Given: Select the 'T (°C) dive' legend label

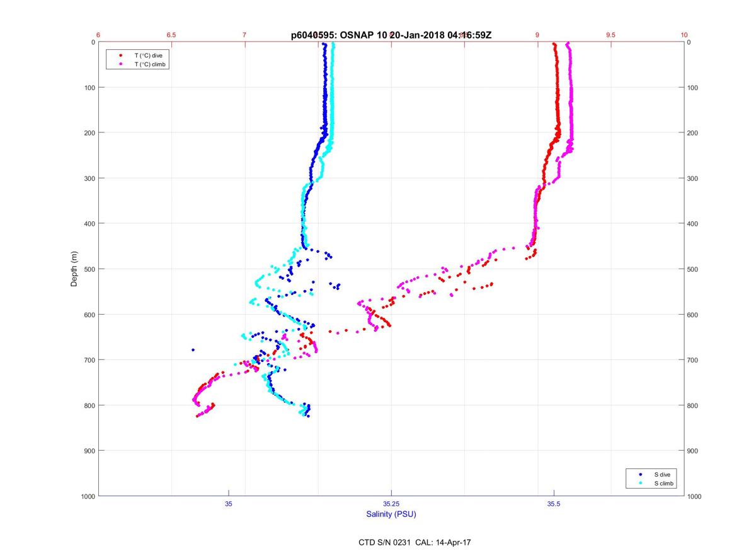Looking at the screenshot, I should click(x=148, y=55).
